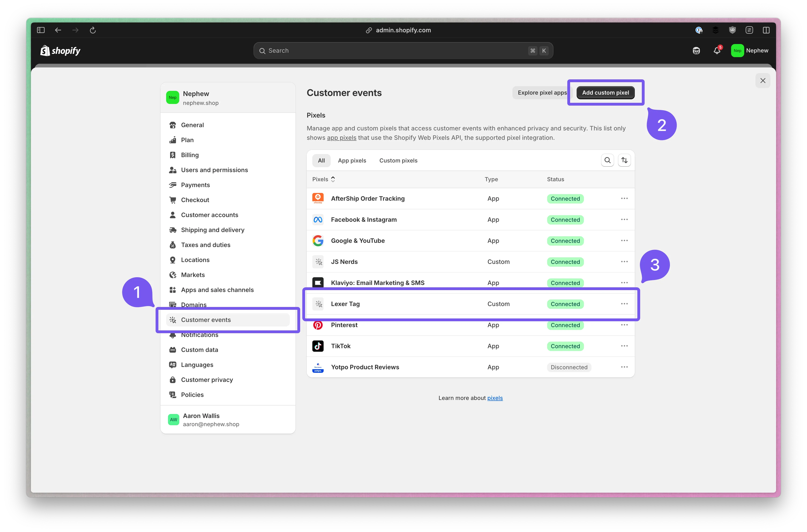
Task: Expand options for Yotpo Product Reviews row
Action: 624,367
